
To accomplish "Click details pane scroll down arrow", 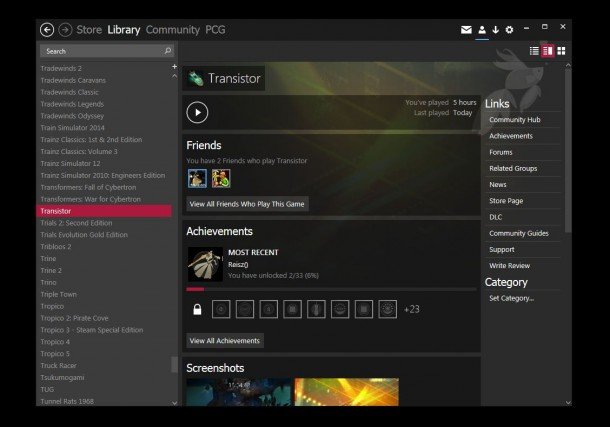I will pos(568,402).
